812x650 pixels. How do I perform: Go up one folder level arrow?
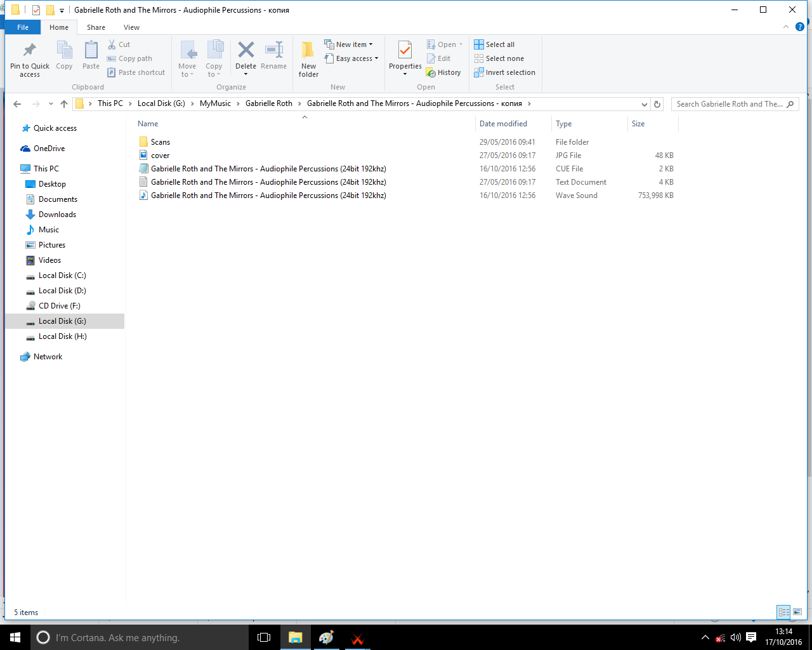coord(64,104)
